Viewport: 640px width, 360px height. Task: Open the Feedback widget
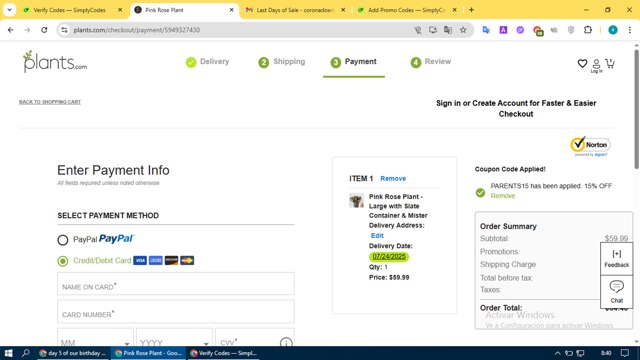616,258
